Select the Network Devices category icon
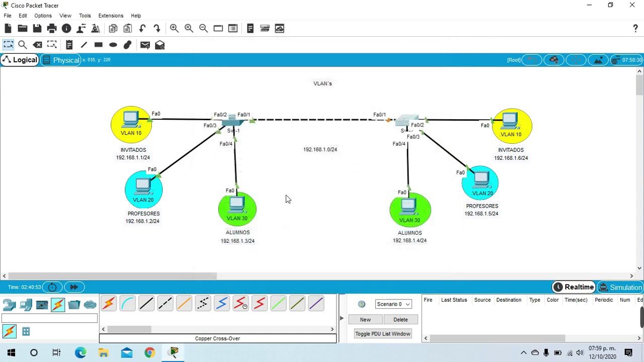 (x=10, y=305)
